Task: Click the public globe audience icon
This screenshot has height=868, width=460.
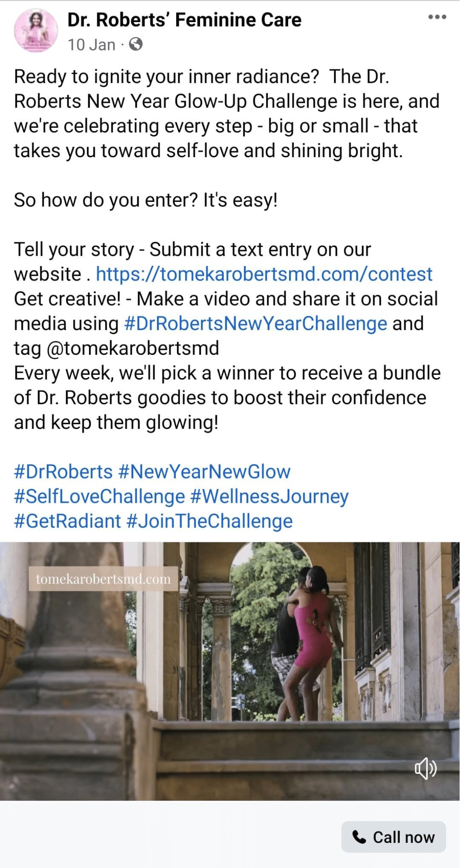Action: point(136,44)
